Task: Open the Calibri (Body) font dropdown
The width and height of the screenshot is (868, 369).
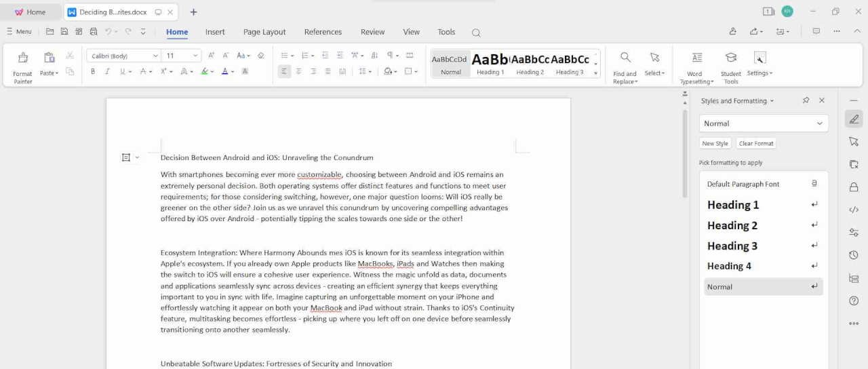Action: tap(155, 56)
